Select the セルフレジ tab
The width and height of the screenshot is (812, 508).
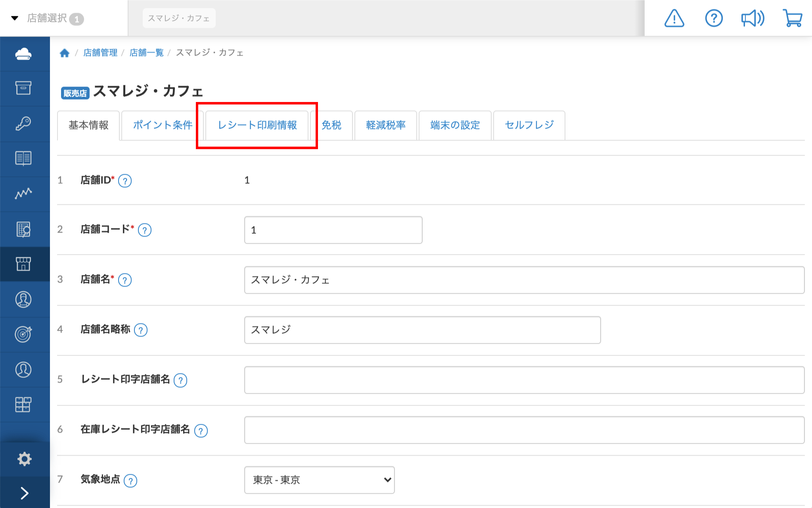(529, 125)
